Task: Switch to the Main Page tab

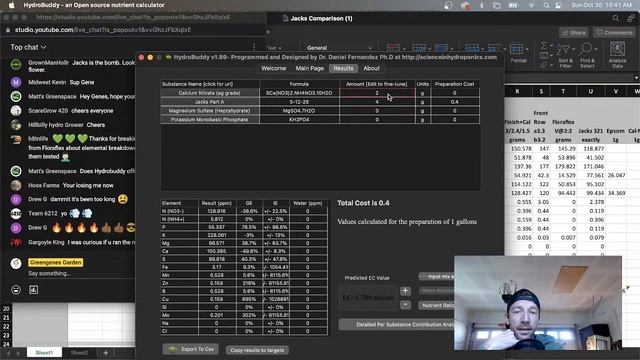Action: [x=309, y=68]
